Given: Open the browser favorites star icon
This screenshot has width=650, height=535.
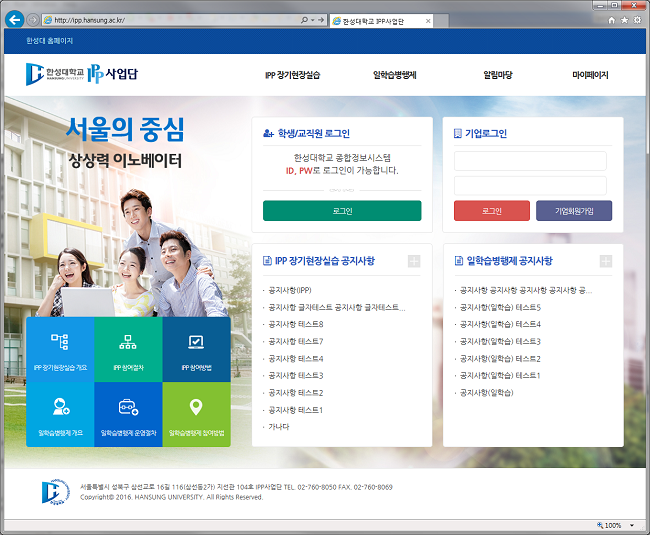Looking at the screenshot, I should (624, 20).
